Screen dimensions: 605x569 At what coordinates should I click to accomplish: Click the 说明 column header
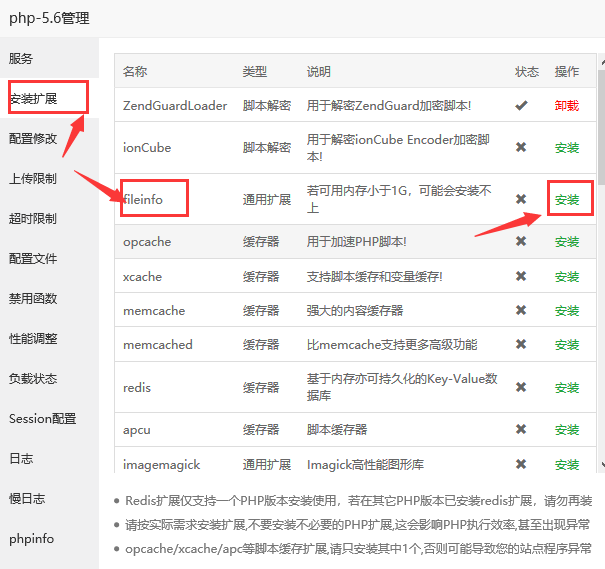point(319,71)
